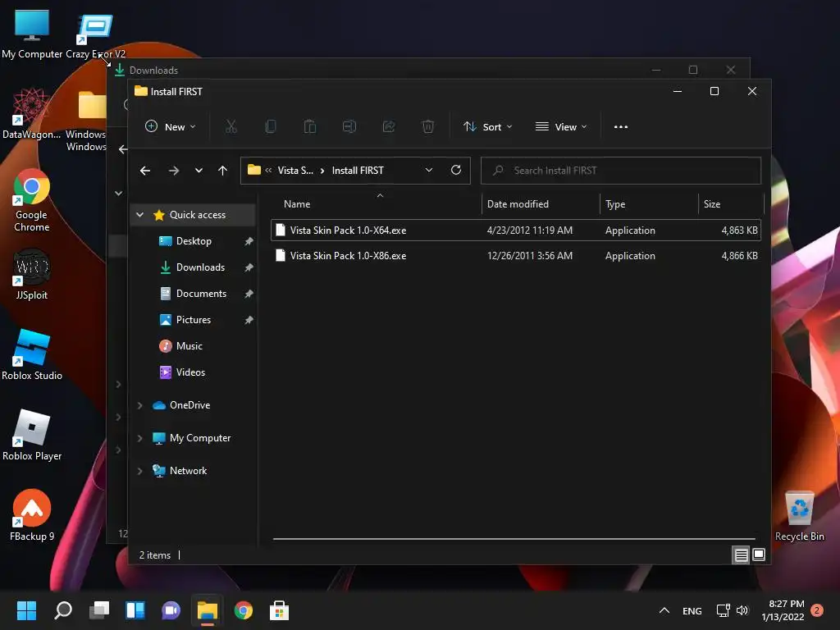The width and height of the screenshot is (840, 630).
Task: Click the Cut scissors icon in toolbar
Action: point(231,126)
